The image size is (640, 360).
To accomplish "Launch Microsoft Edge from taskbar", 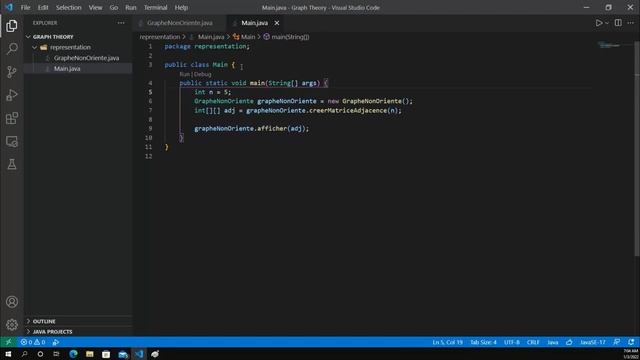I will [x=73, y=354].
